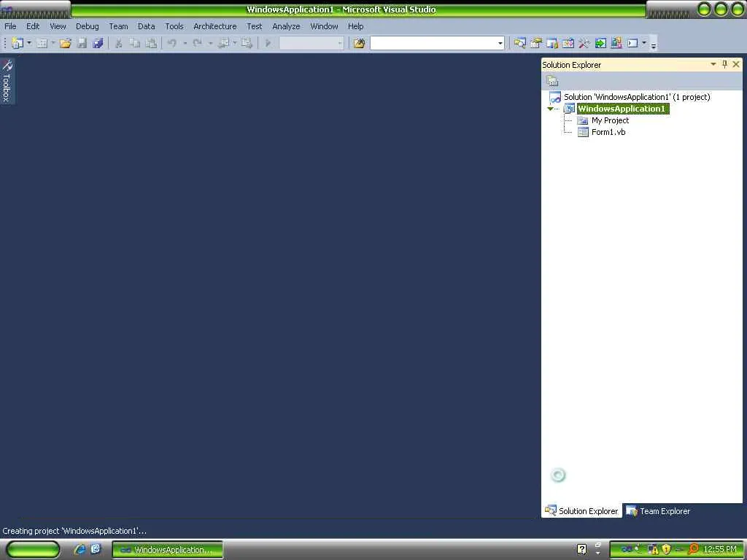Open the Test menu
The width and height of the screenshot is (747, 560).
pyautogui.click(x=255, y=26)
